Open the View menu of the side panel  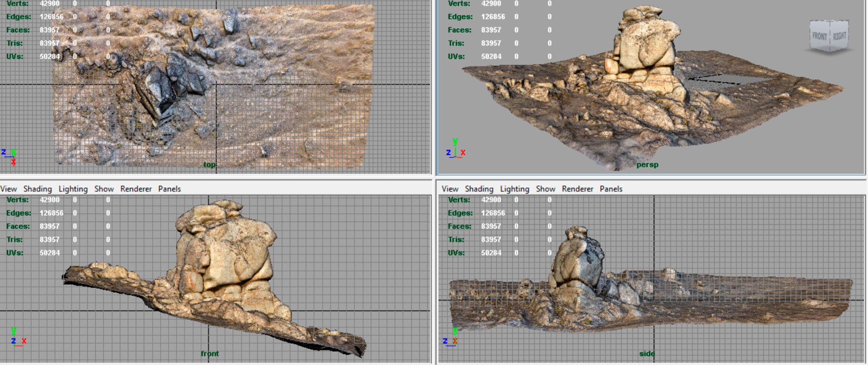tap(450, 189)
